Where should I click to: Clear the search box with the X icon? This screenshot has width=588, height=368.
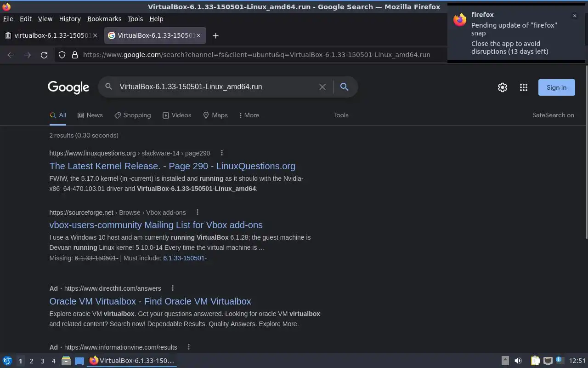(x=322, y=87)
